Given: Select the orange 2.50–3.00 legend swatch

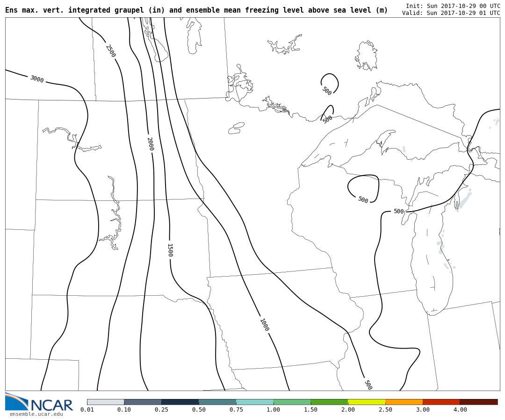Looking at the screenshot, I should click(404, 402).
